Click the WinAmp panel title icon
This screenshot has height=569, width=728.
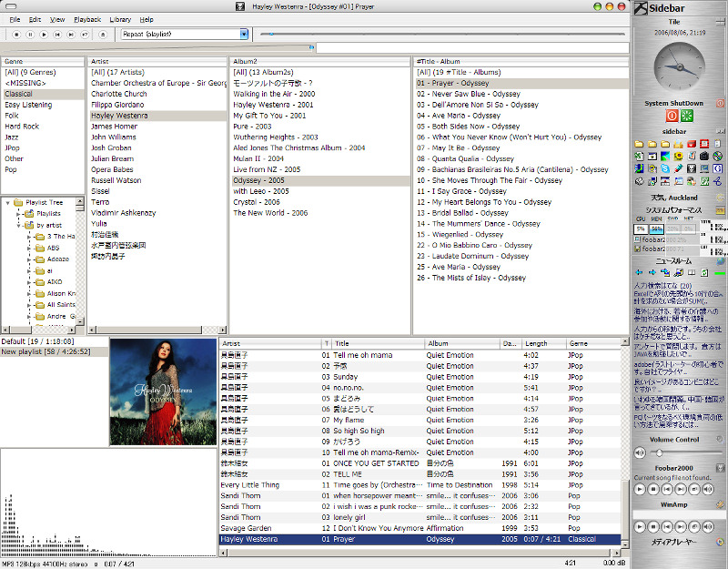point(720,504)
